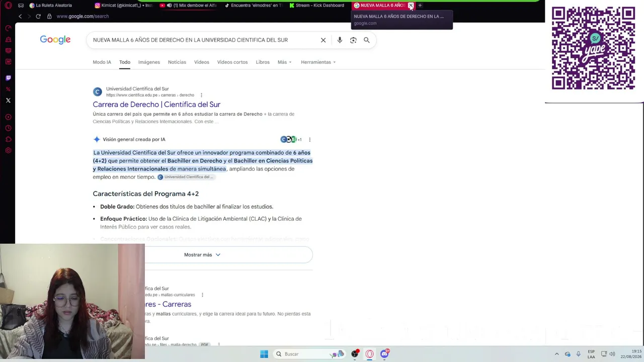
Task: Show hidden system tray icons
Action: pos(556,354)
